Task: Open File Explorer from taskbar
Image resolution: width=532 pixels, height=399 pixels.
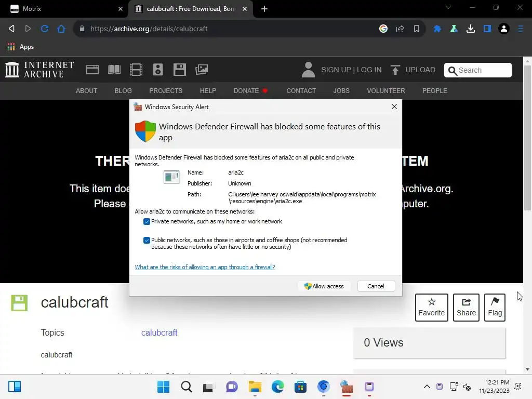Action: click(255, 387)
